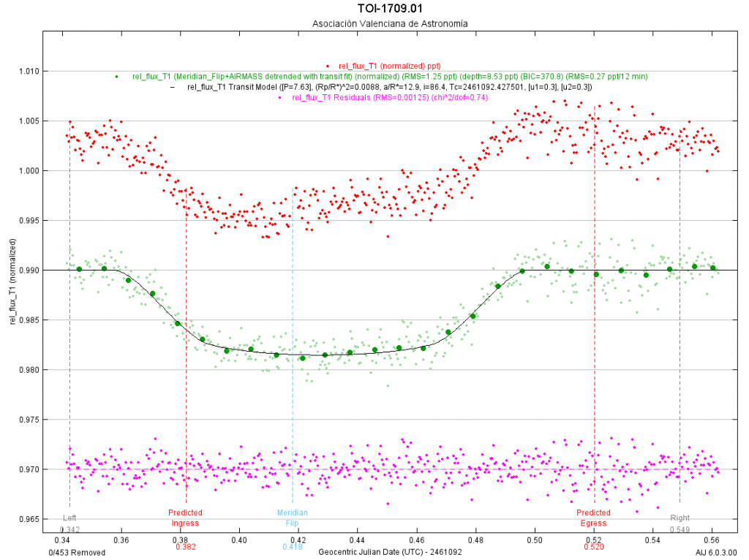The height and width of the screenshot is (560, 749).
Task: Click the Predicted Egress marker label
Action: click(x=593, y=518)
